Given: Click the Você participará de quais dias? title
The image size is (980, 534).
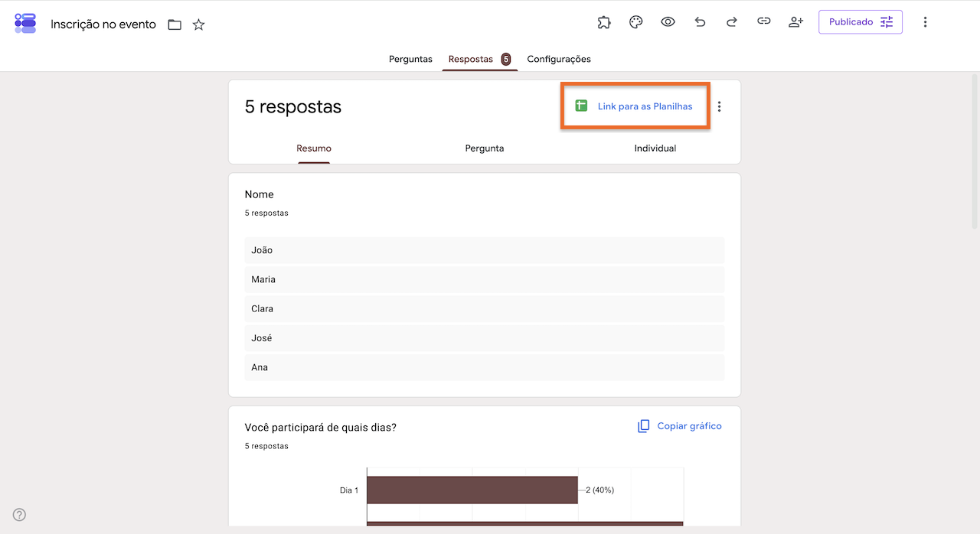Looking at the screenshot, I should click(x=321, y=427).
